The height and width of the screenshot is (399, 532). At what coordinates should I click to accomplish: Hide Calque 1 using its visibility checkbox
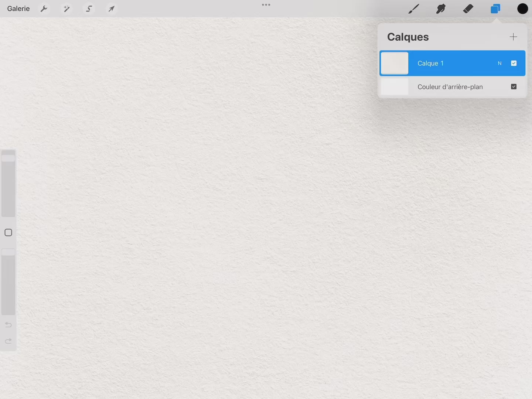(x=514, y=63)
